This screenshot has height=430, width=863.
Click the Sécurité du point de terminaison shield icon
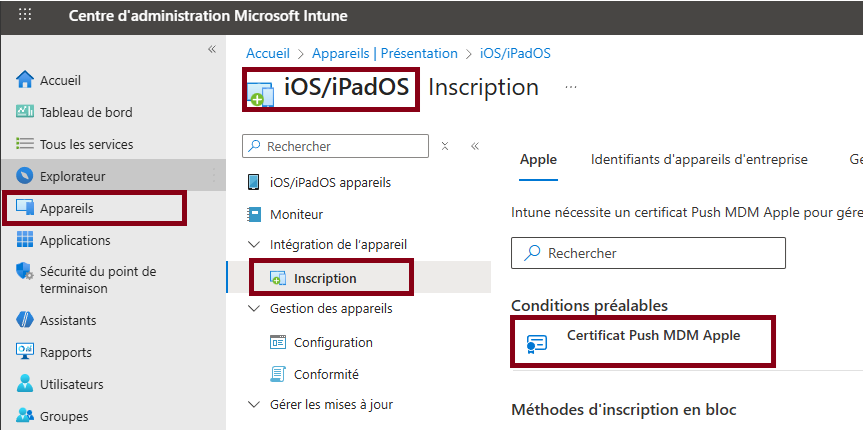coord(25,271)
